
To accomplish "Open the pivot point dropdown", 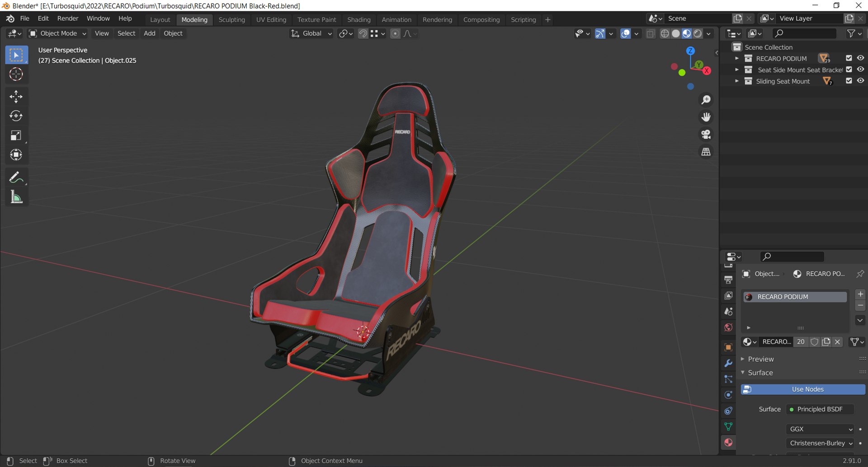I will 346,33.
